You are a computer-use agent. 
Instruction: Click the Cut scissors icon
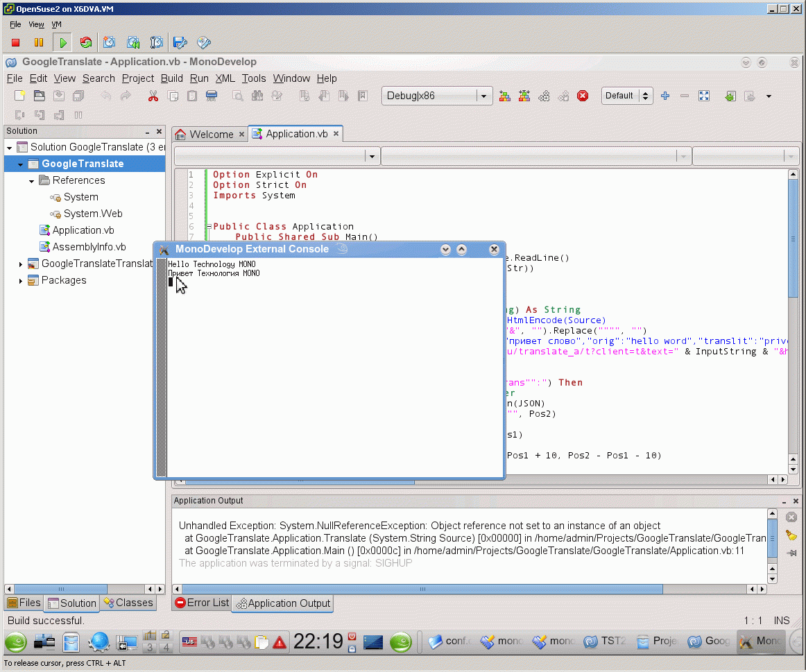pos(153,96)
